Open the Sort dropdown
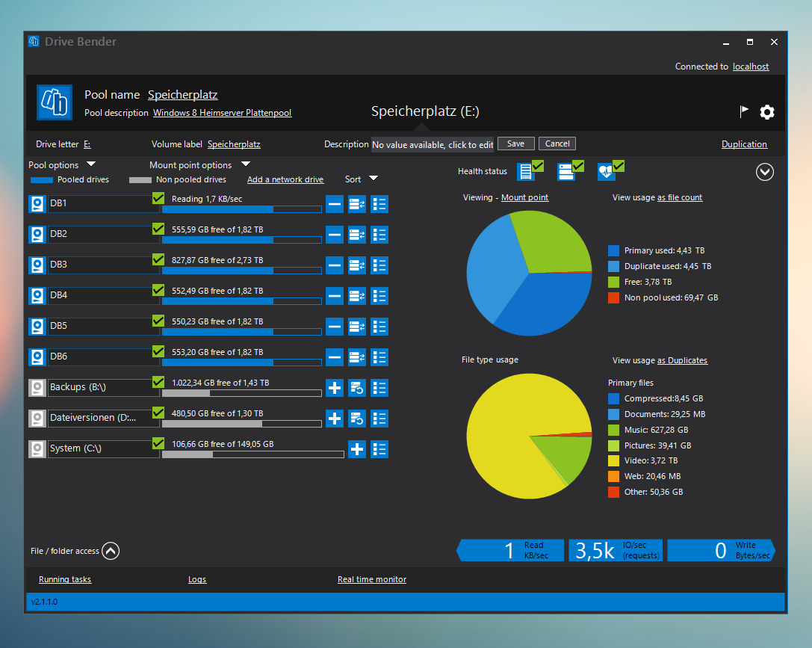Image resolution: width=812 pixels, height=648 pixels. 374,179
